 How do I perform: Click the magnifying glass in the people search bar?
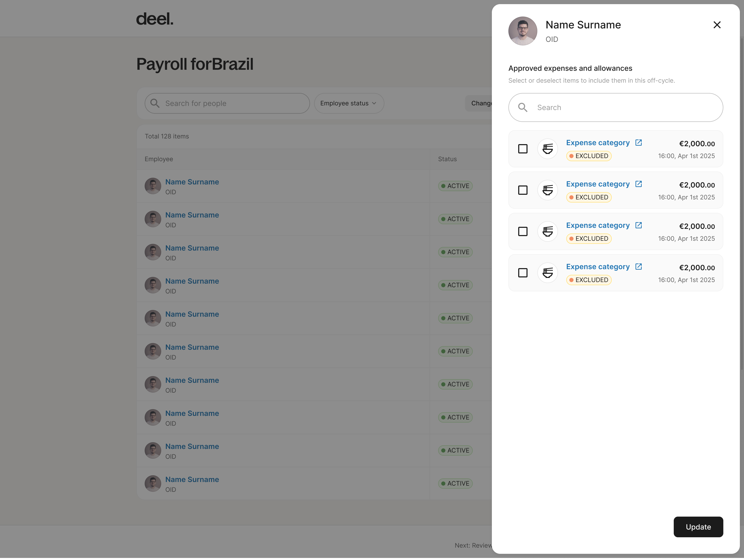click(x=155, y=103)
